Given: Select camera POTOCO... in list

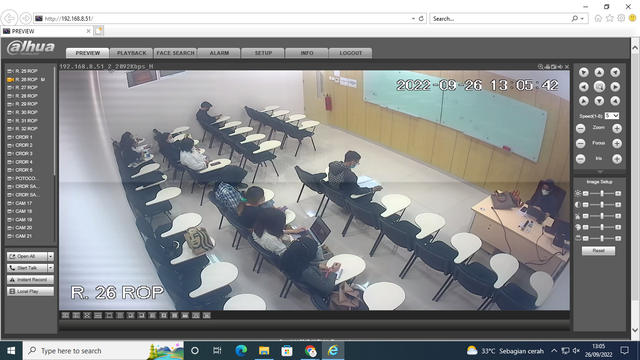Looking at the screenshot, I should point(26,178).
